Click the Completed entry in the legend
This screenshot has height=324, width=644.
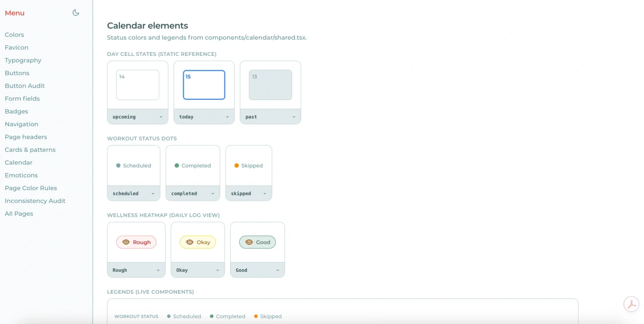228,316
